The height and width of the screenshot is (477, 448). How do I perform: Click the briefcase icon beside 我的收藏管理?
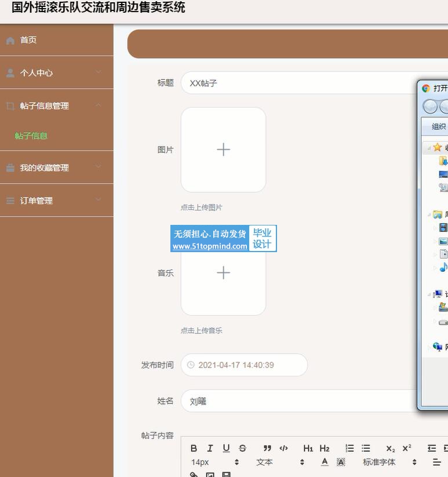[x=10, y=168]
